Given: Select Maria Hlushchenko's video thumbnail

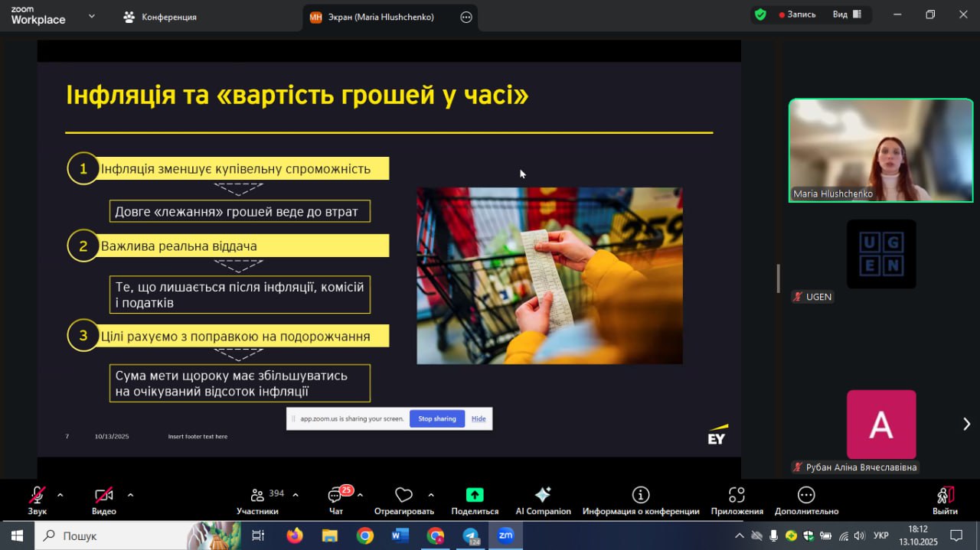Looking at the screenshot, I should coord(880,150).
